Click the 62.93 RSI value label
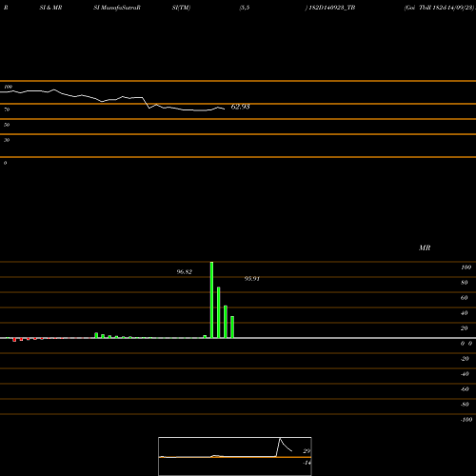This screenshot has width=476, height=476. click(x=240, y=107)
